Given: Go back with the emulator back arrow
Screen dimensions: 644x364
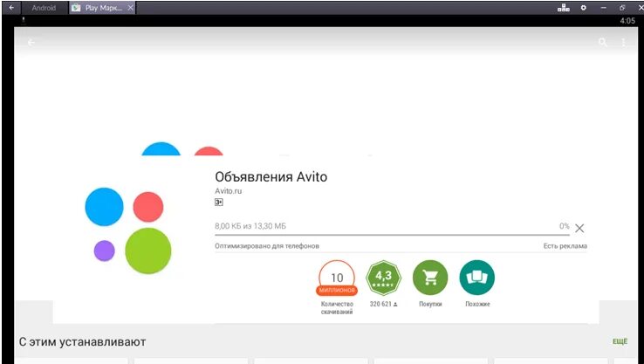Looking at the screenshot, I should pos(11,7).
